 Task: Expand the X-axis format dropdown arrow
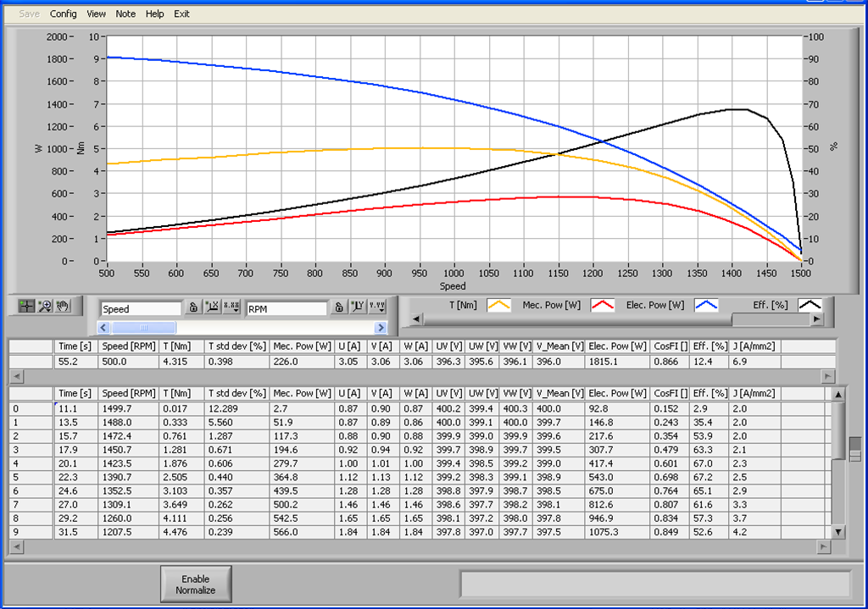click(236, 312)
